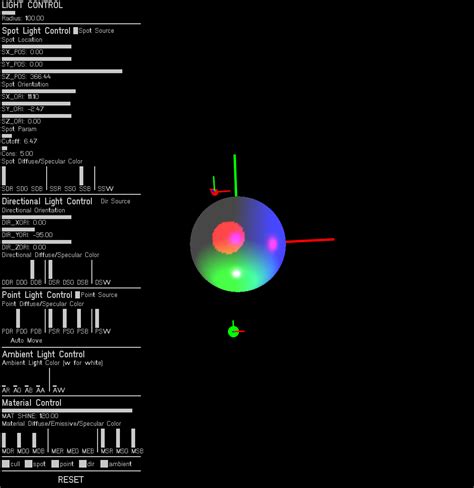
Task: Toggle the spot checkbox in bottom row
Action: pos(29,464)
